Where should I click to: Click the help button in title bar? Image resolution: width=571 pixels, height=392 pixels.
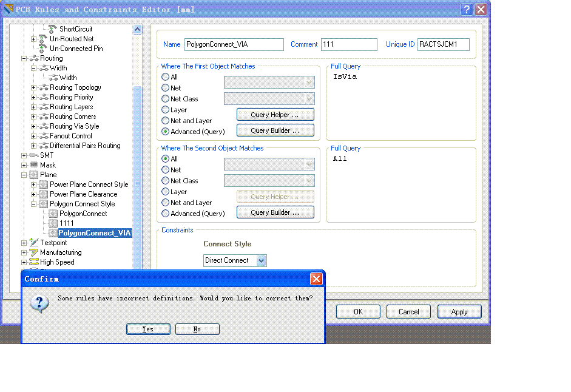[467, 9]
